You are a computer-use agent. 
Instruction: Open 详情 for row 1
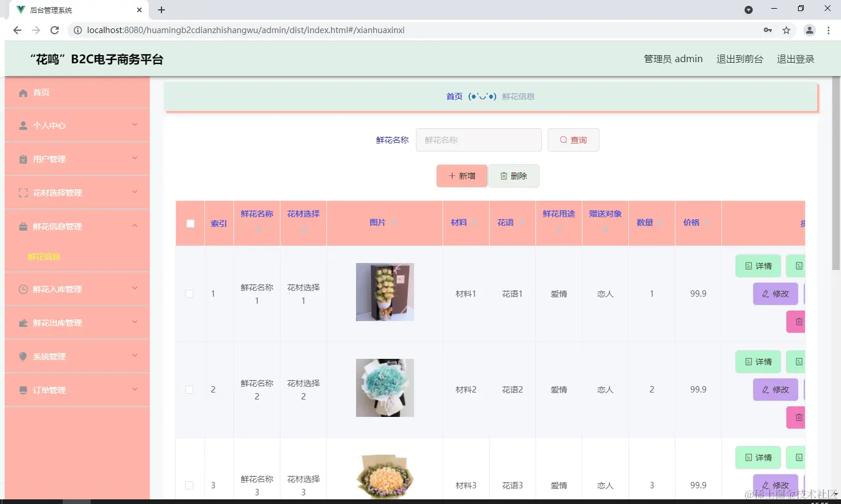point(759,266)
